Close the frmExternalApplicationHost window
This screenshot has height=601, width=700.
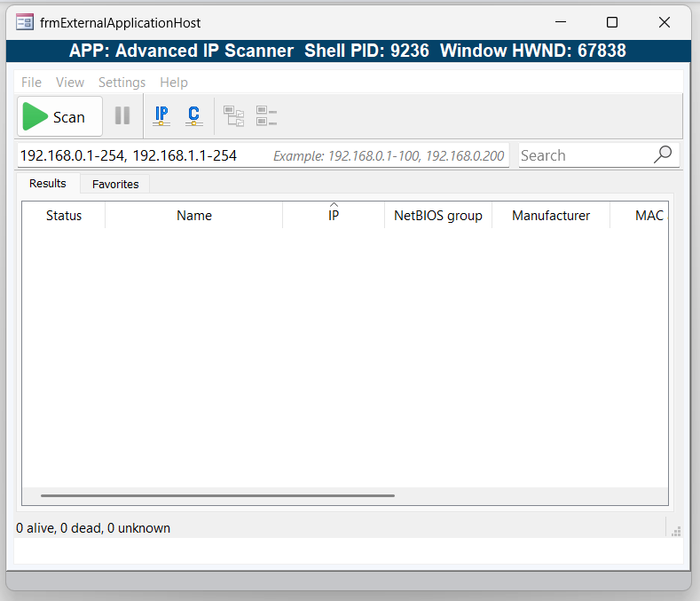pyautogui.click(x=665, y=22)
